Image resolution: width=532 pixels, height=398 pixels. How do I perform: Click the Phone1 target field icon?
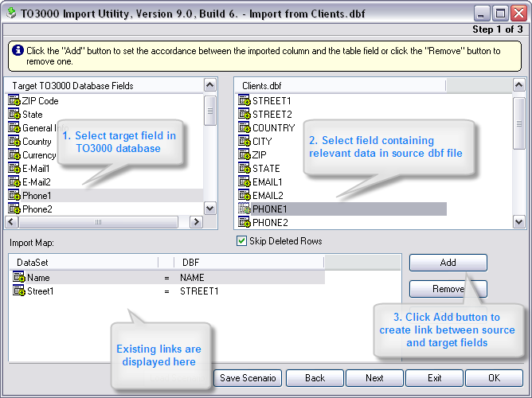14,196
